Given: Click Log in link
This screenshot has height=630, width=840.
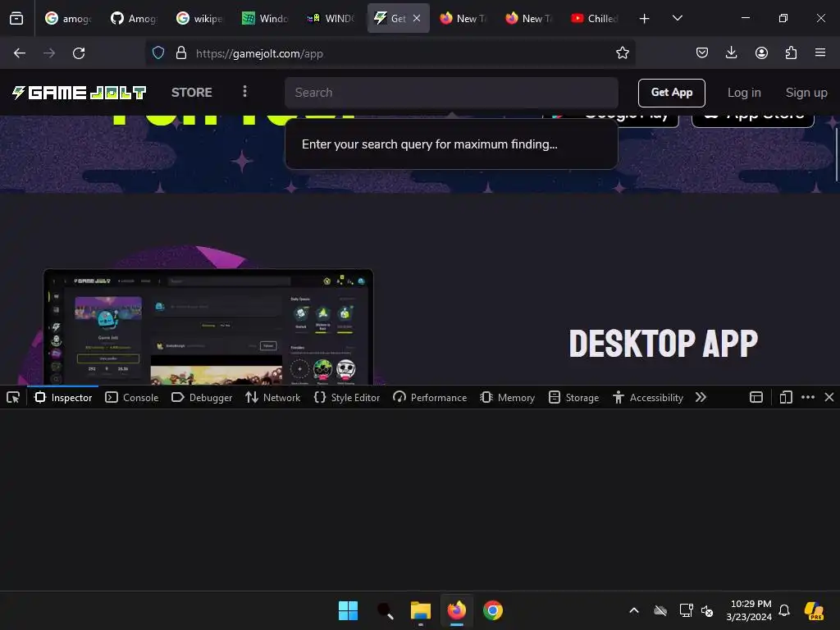Looking at the screenshot, I should 743,93.
